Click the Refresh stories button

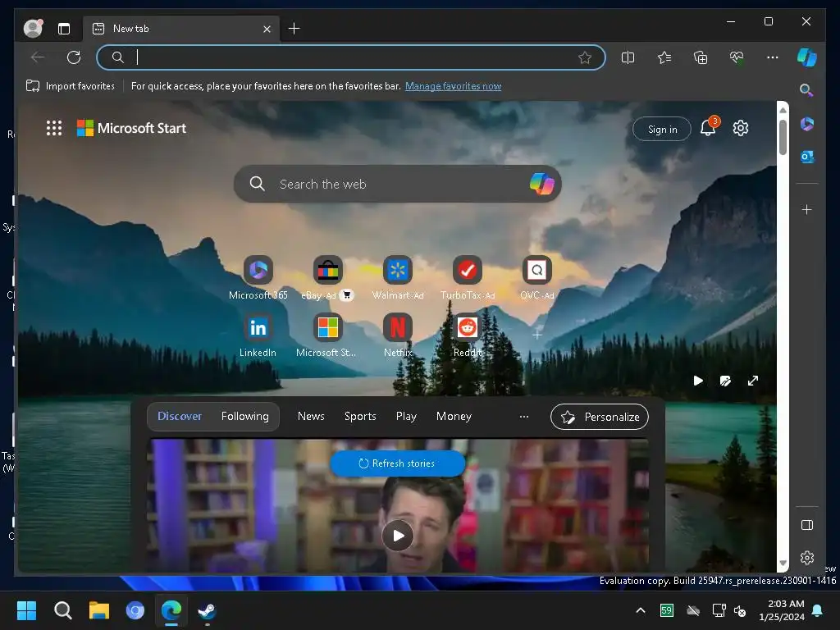pyautogui.click(x=397, y=463)
